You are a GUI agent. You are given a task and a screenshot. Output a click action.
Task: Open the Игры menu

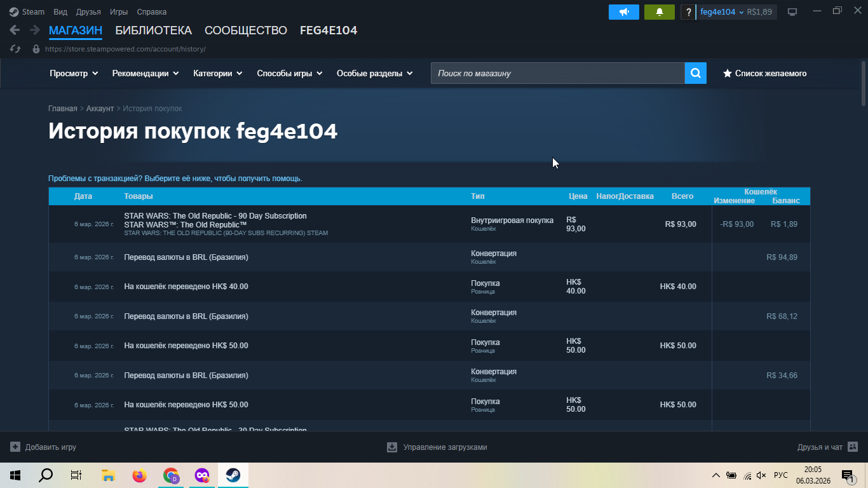pyautogui.click(x=119, y=11)
